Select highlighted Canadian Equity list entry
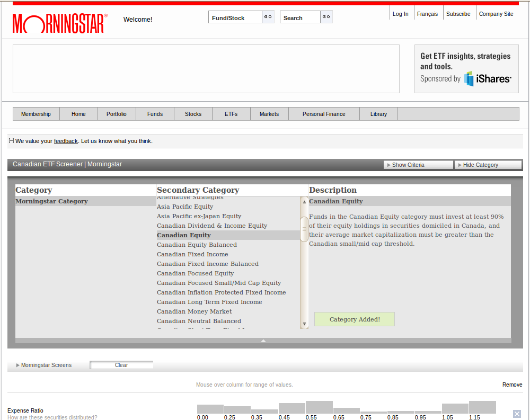 [x=228, y=235]
